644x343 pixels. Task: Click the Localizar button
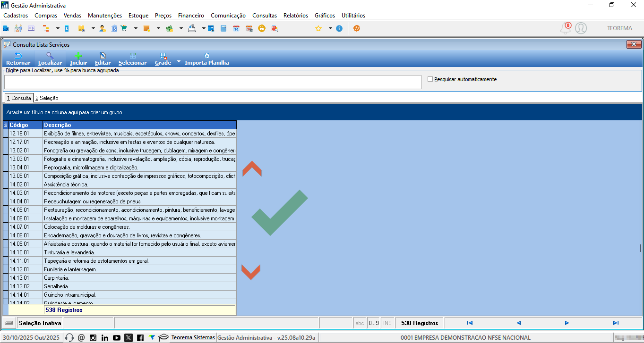pos(50,59)
